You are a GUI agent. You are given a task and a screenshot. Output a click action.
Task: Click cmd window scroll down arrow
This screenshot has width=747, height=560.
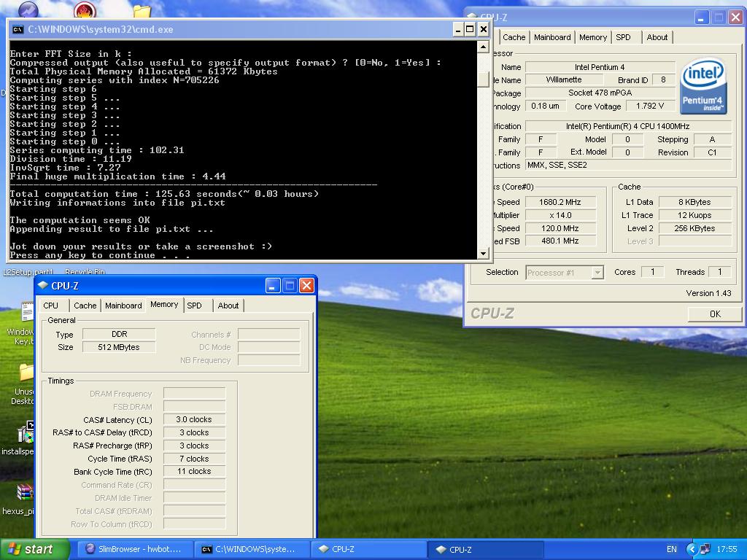click(483, 253)
